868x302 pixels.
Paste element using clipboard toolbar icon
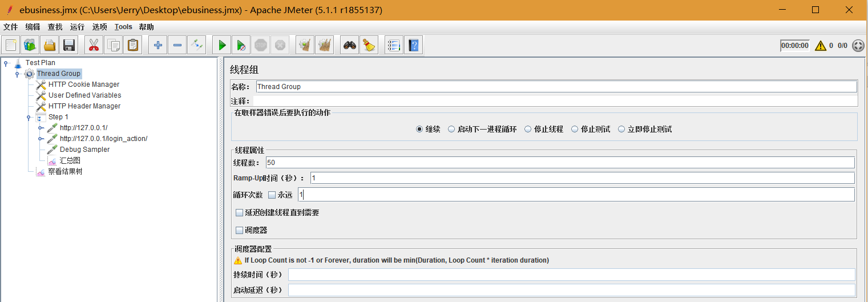point(133,45)
